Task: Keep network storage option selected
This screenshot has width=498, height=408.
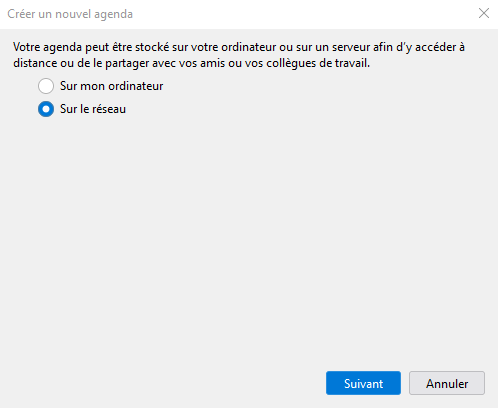Action: click(x=46, y=109)
